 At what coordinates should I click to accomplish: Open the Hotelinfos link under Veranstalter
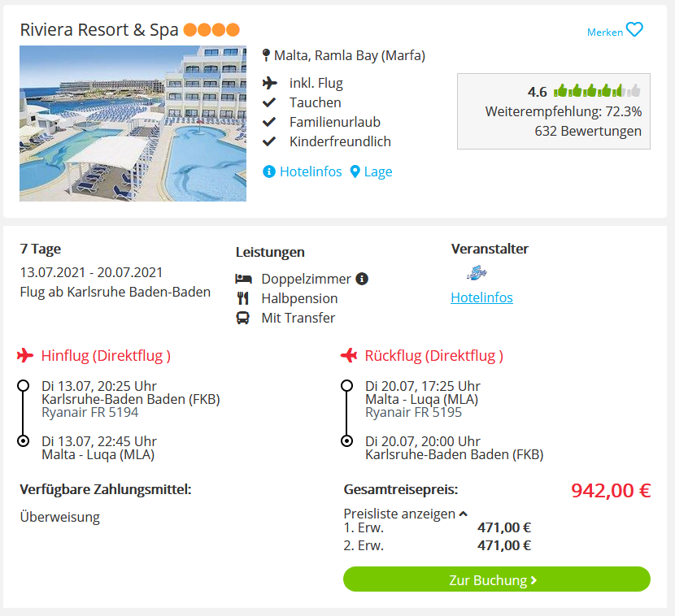(x=481, y=297)
